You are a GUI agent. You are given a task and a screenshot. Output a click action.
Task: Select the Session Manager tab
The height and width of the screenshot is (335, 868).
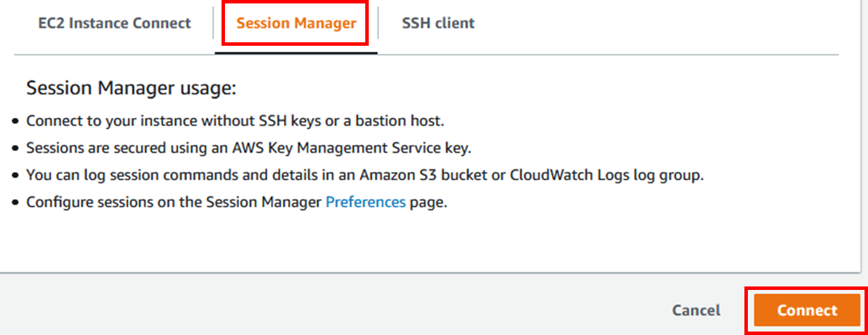[x=296, y=23]
